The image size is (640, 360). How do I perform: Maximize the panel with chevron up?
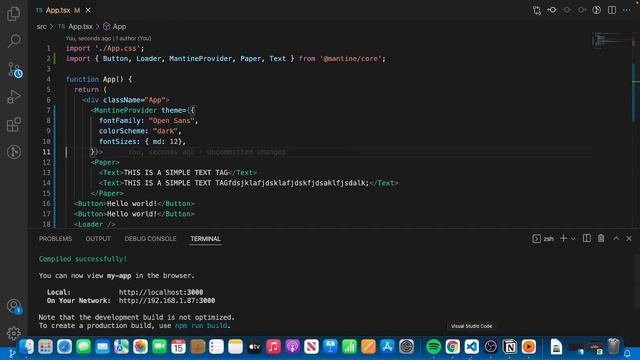click(616, 238)
